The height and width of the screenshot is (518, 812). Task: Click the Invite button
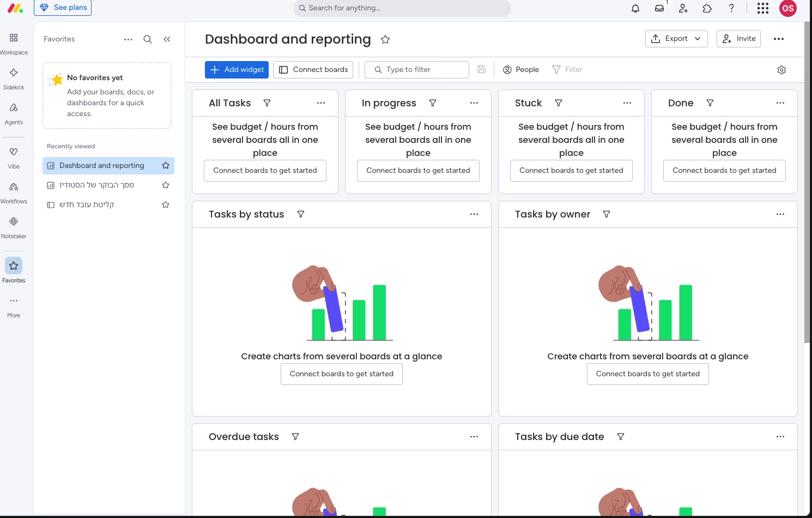(738, 39)
